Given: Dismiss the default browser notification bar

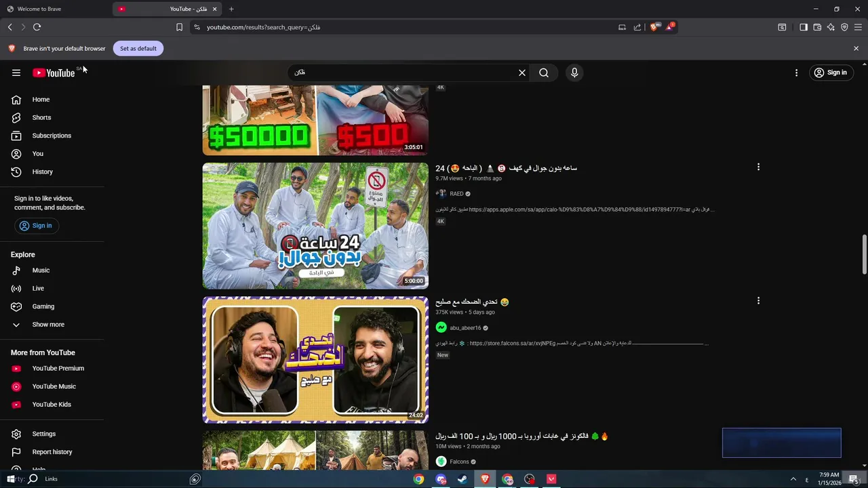Looking at the screenshot, I should pyautogui.click(x=856, y=48).
